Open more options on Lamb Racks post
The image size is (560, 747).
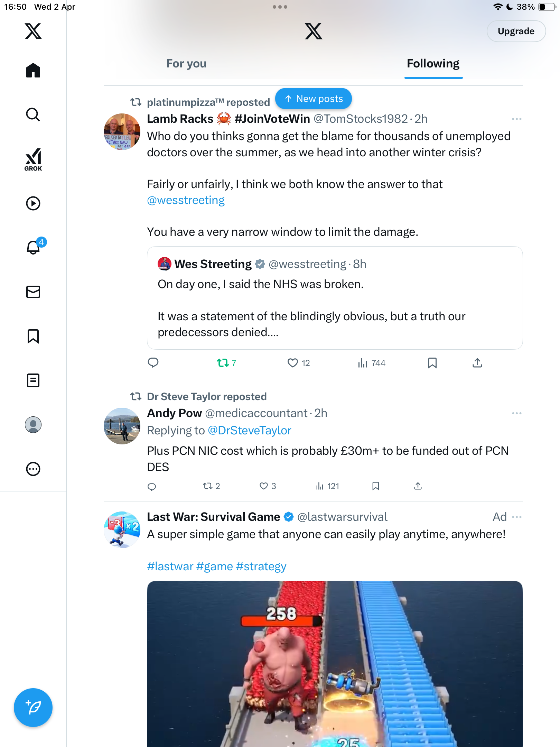[517, 119]
